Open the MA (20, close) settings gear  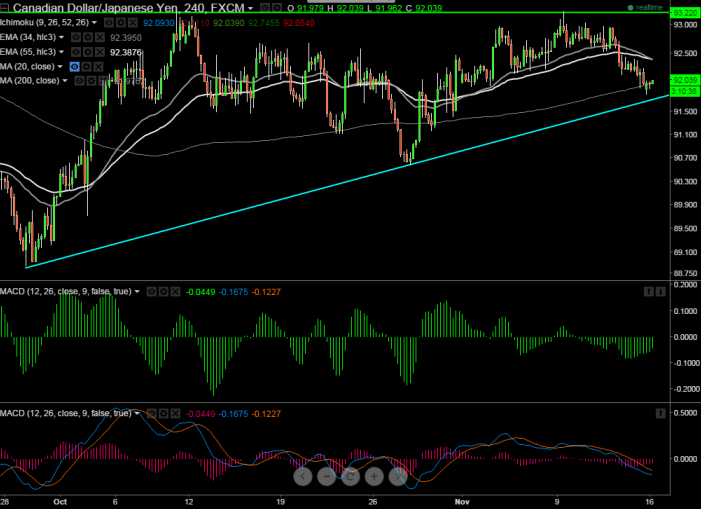pos(87,67)
